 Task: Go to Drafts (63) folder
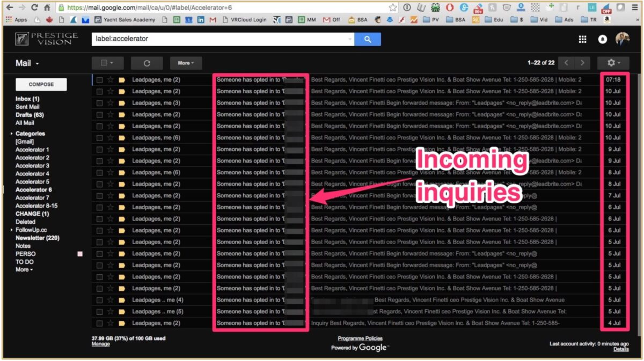click(30, 115)
